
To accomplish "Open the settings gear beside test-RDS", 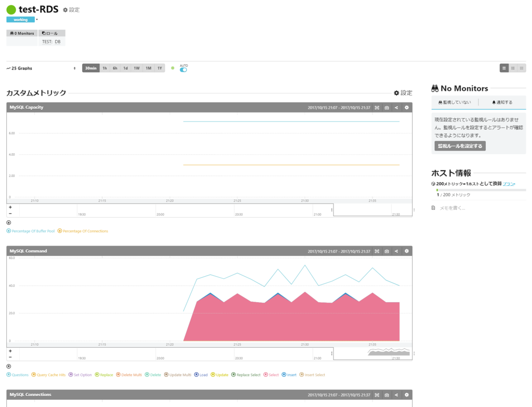I will pos(71,10).
